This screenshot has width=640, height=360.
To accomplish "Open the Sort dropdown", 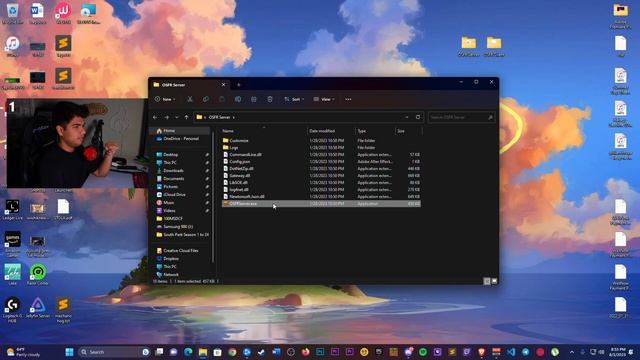I will point(294,99).
